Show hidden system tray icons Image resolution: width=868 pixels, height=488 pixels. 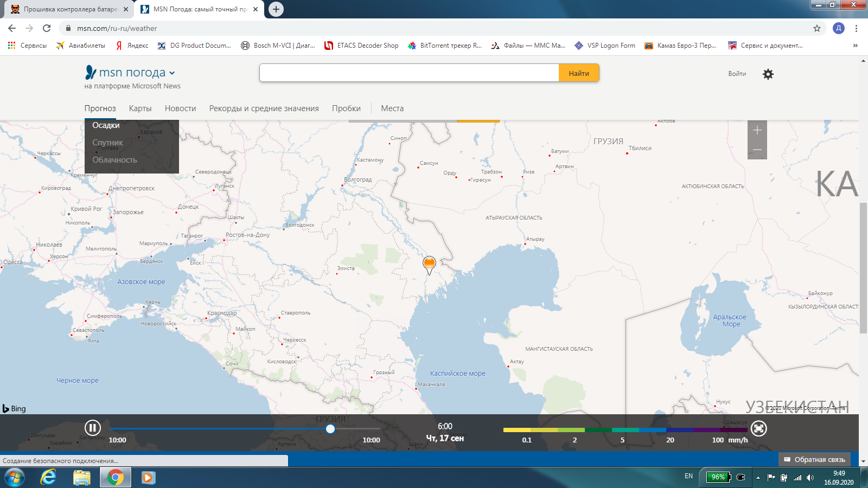(x=758, y=478)
